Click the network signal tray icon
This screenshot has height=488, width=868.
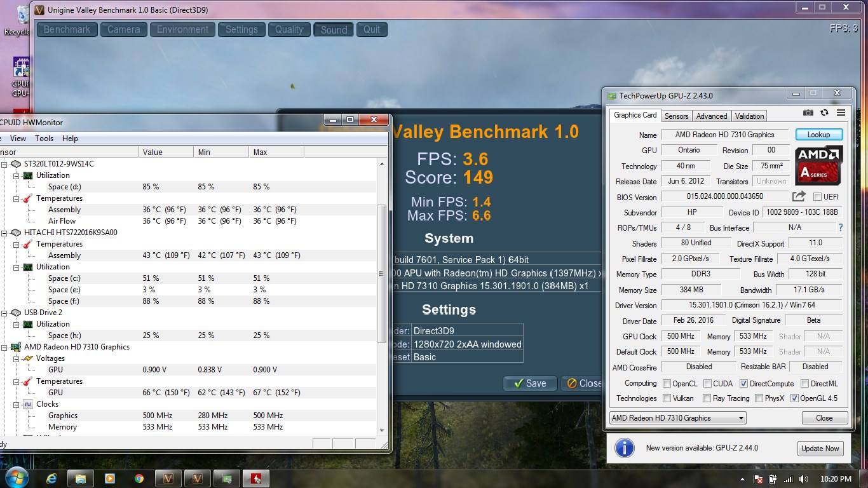tap(789, 479)
